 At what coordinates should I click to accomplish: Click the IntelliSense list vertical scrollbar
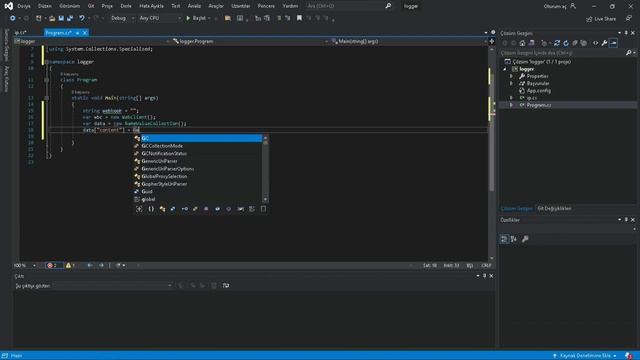(x=265, y=169)
